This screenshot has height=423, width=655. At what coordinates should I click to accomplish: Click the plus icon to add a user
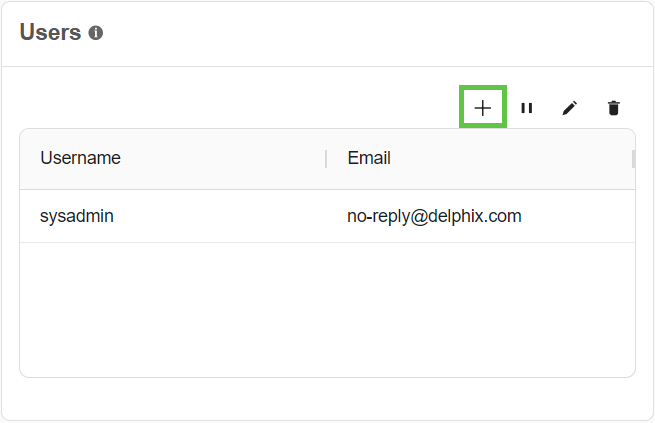pyautogui.click(x=483, y=108)
